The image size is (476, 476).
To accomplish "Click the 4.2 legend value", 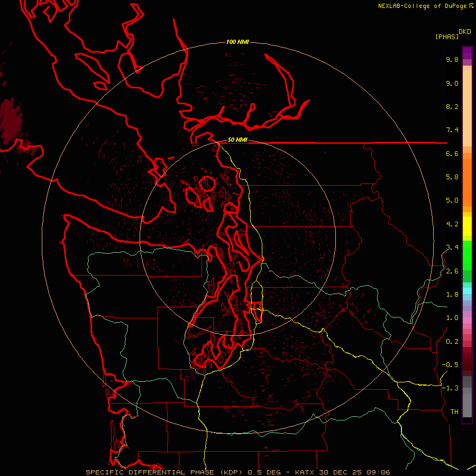I will (452, 224).
